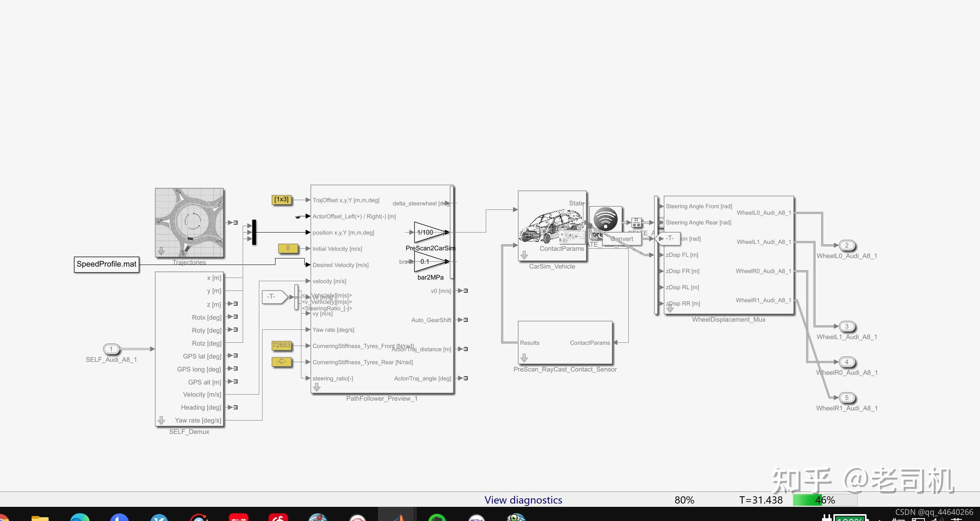Select inport 1 SELF_Audi_A8_1
This screenshot has height=521, width=980.
click(x=111, y=349)
